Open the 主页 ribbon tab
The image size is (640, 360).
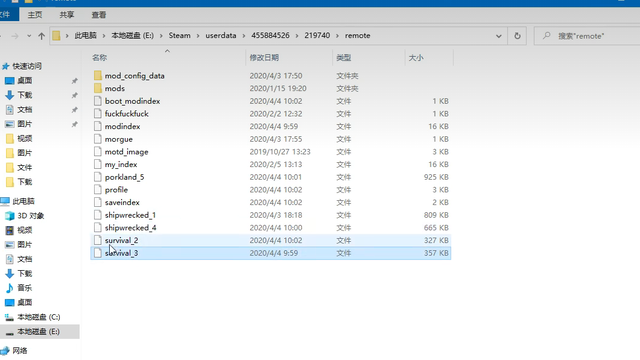(x=35, y=15)
